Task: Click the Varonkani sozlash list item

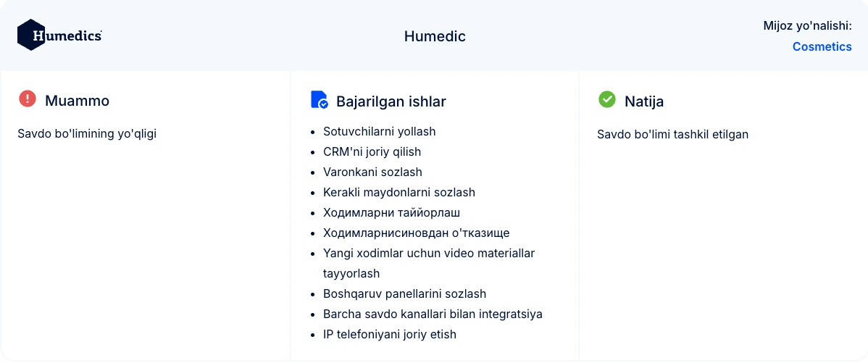Action: [372, 172]
